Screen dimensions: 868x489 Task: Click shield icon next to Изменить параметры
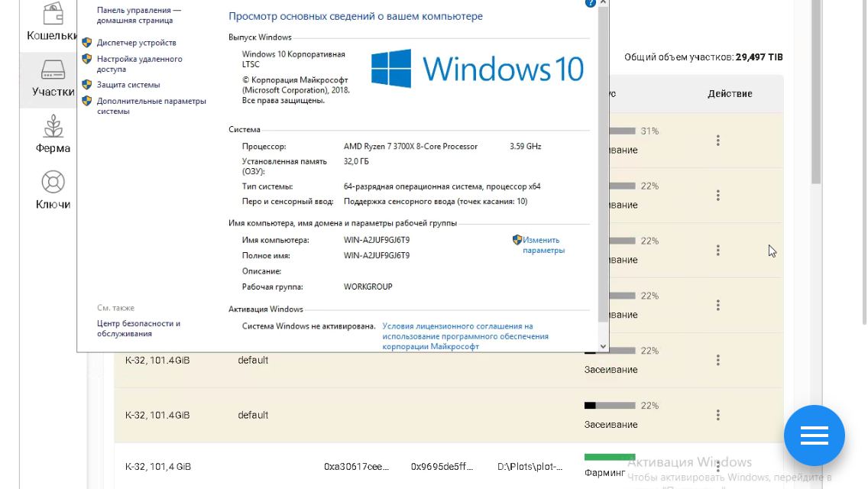[x=517, y=240]
